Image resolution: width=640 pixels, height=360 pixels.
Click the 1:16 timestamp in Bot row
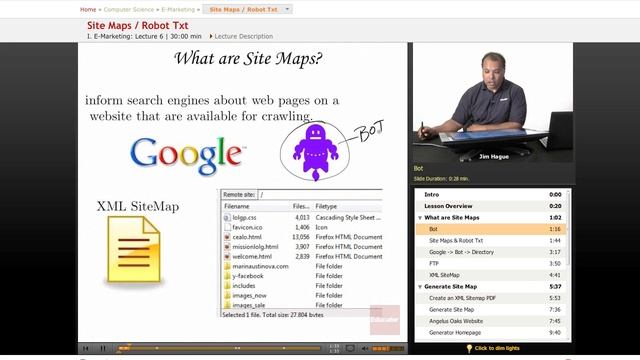[x=555, y=229]
